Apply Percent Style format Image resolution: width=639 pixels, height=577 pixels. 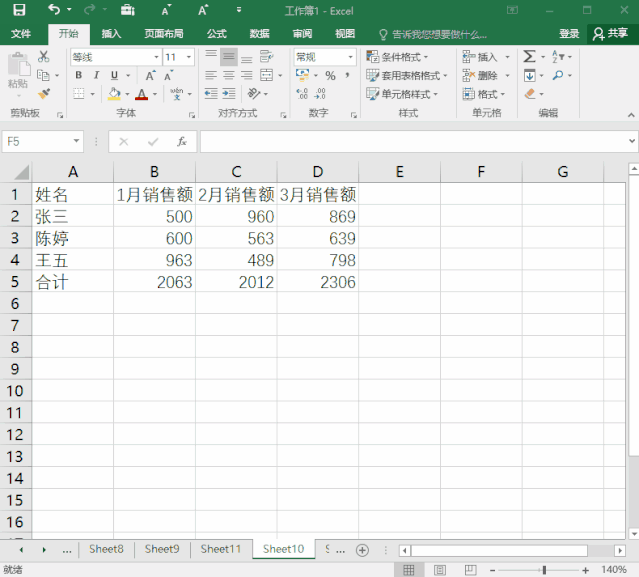pos(330,75)
